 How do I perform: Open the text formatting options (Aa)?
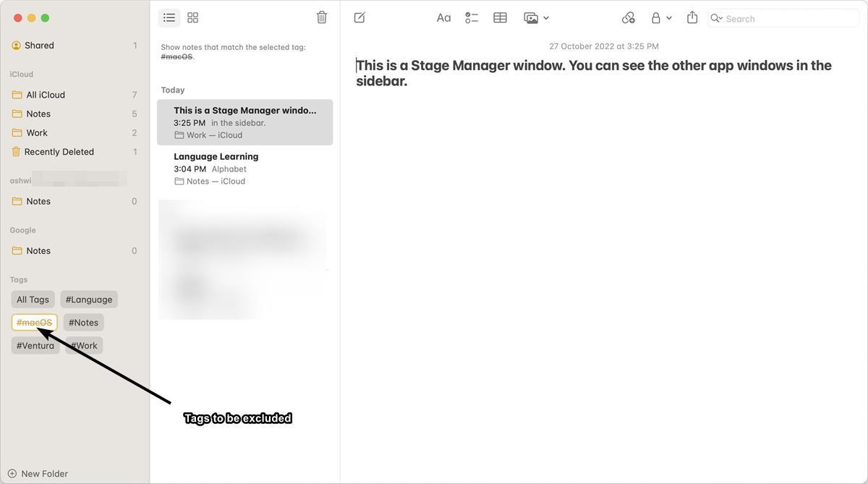pos(443,17)
